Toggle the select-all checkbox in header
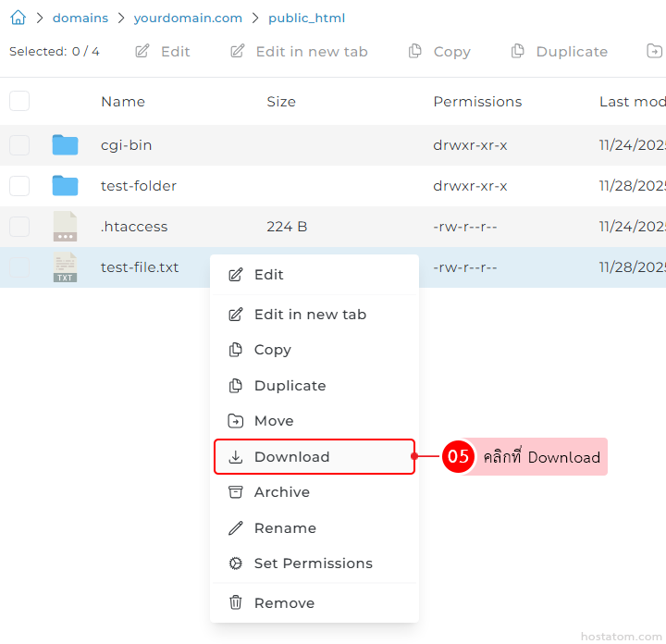Viewport: 666px width, 644px height. [19, 102]
